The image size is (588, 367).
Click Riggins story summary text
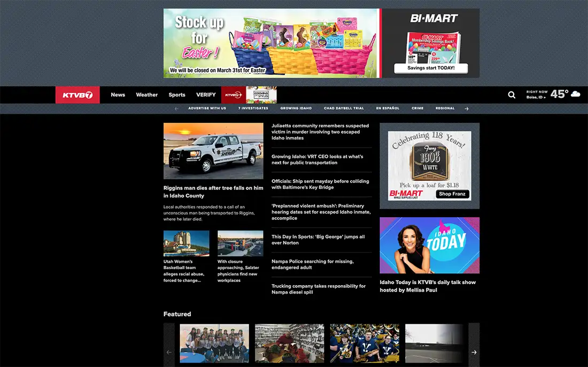click(x=209, y=213)
